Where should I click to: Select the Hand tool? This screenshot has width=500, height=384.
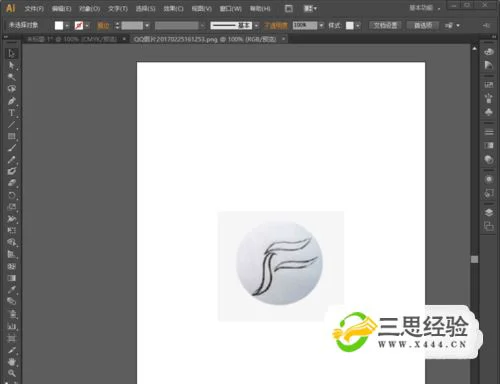click(x=12, y=362)
